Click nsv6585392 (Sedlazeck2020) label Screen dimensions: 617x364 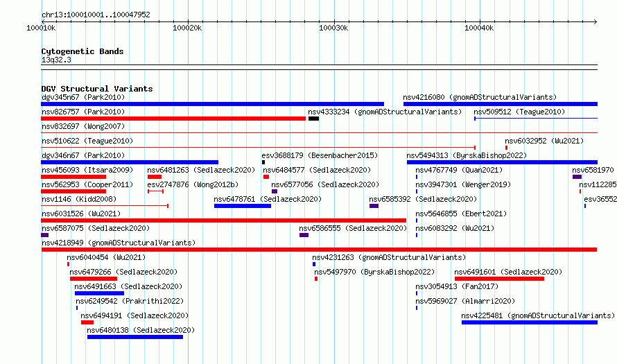pyautogui.click(x=423, y=199)
